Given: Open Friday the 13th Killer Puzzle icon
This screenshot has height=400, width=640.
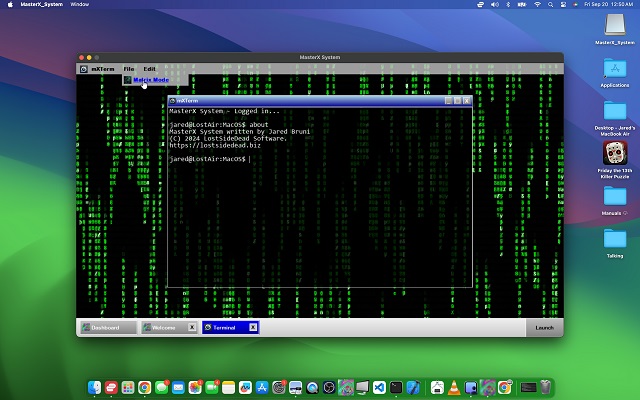Looking at the screenshot, I should (x=615, y=159).
